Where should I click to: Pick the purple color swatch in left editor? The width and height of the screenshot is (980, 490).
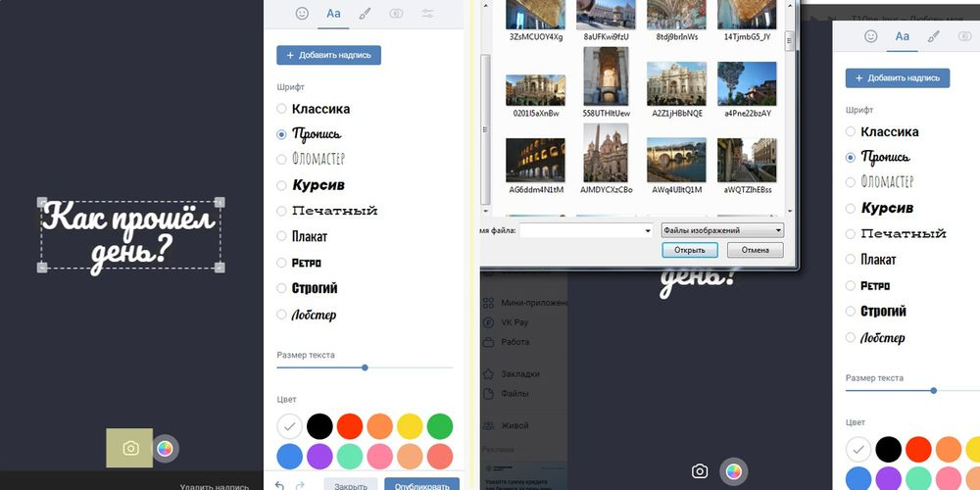coord(319,457)
